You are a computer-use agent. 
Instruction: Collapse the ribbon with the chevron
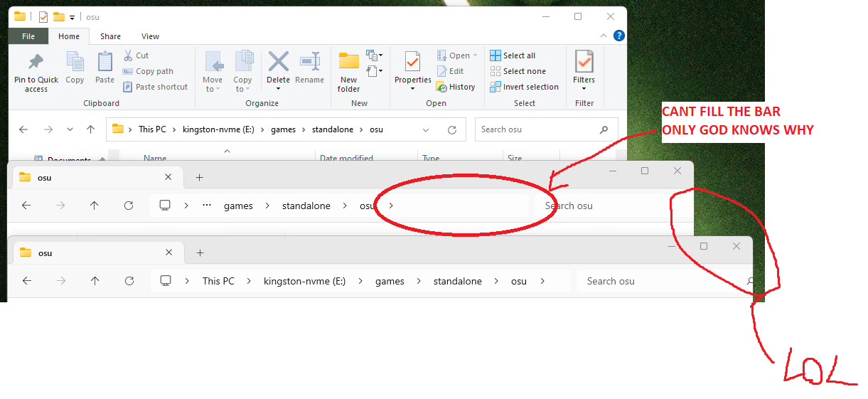click(x=604, y=36)
